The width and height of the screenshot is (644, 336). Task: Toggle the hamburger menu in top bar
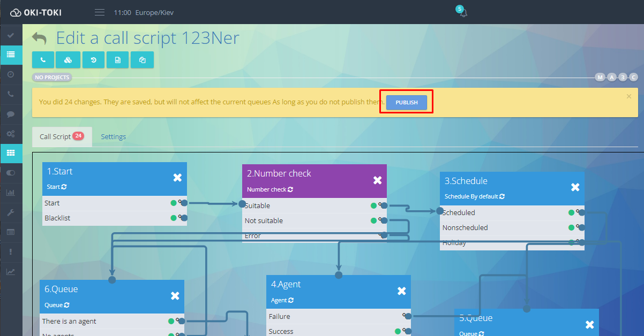coord(100,12)
